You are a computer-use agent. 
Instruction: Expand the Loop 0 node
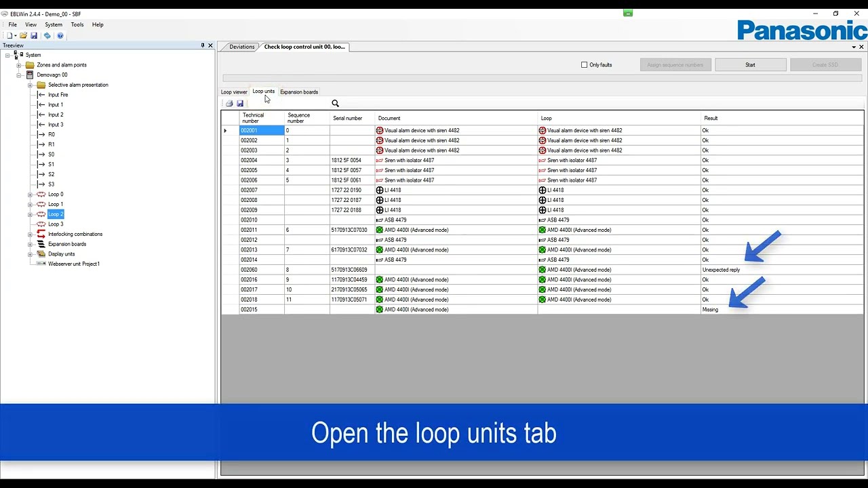click(x=30, y=195)
